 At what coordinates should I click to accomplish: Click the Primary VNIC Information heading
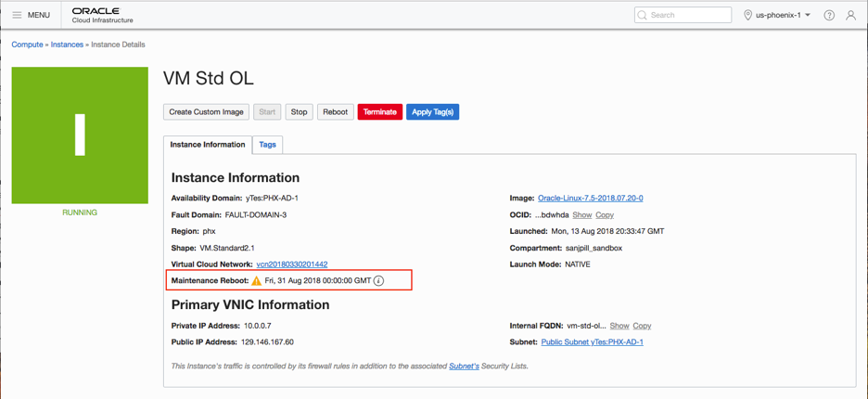[x=250, y=304]
